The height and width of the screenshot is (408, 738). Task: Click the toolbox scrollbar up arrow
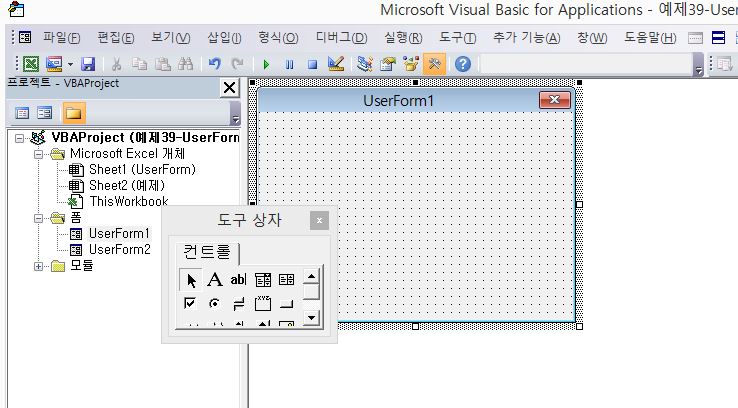(x=311, y=276)
